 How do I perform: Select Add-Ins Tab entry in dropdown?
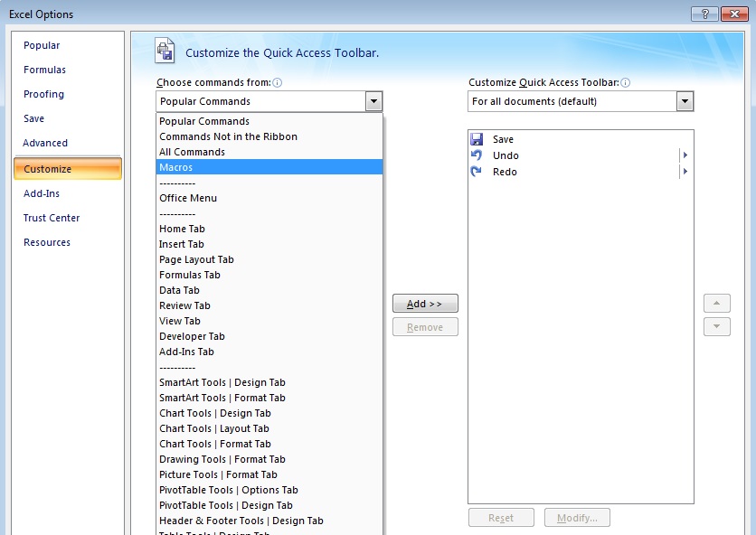(269, 352)
